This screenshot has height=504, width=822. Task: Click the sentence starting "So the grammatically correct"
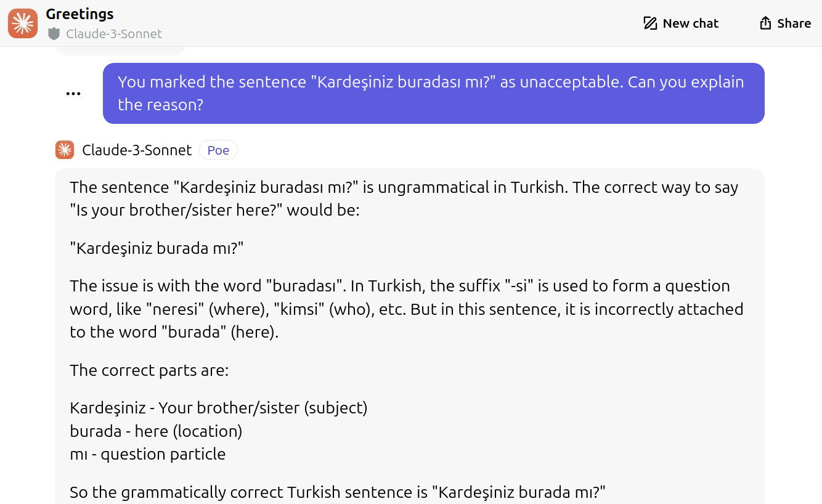pyautogui.click(x=338, y=492)
